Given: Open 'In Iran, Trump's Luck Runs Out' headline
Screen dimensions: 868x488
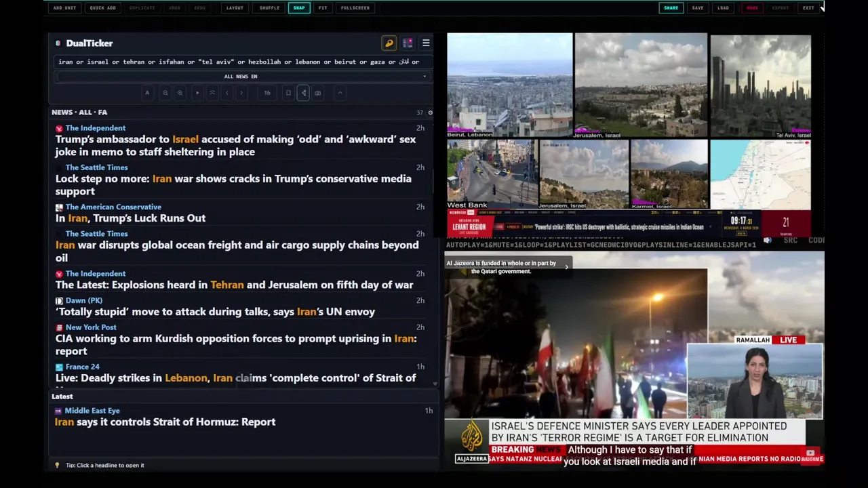Looking at the screenshot, I should pyautogui.click(x=130, y=218).
